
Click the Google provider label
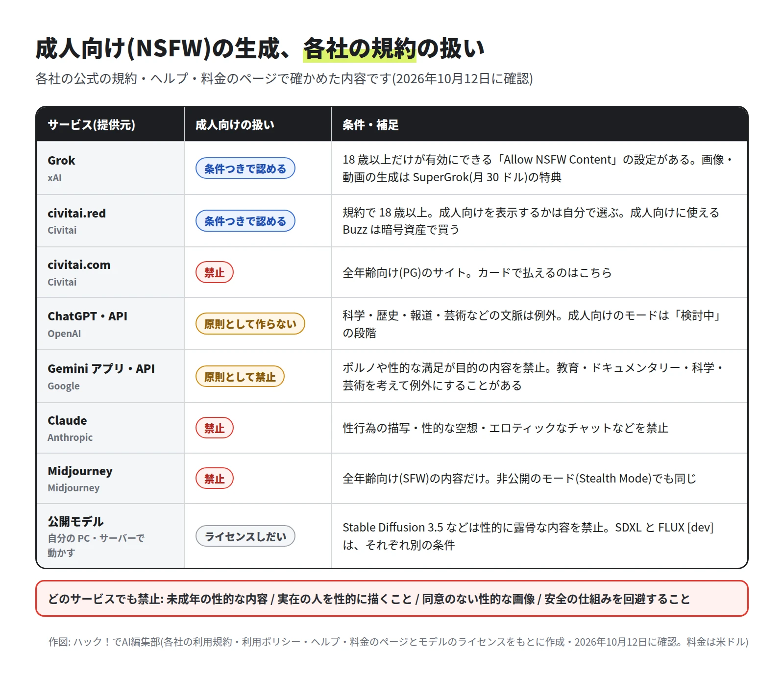(64, 386)
